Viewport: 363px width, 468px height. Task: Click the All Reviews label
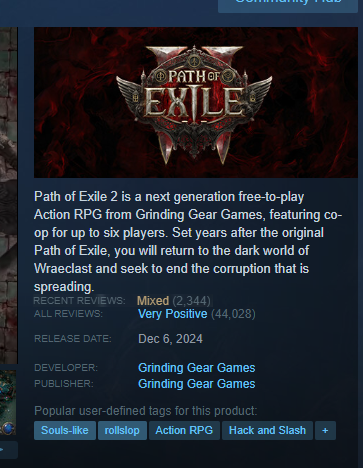coord(68,314)
